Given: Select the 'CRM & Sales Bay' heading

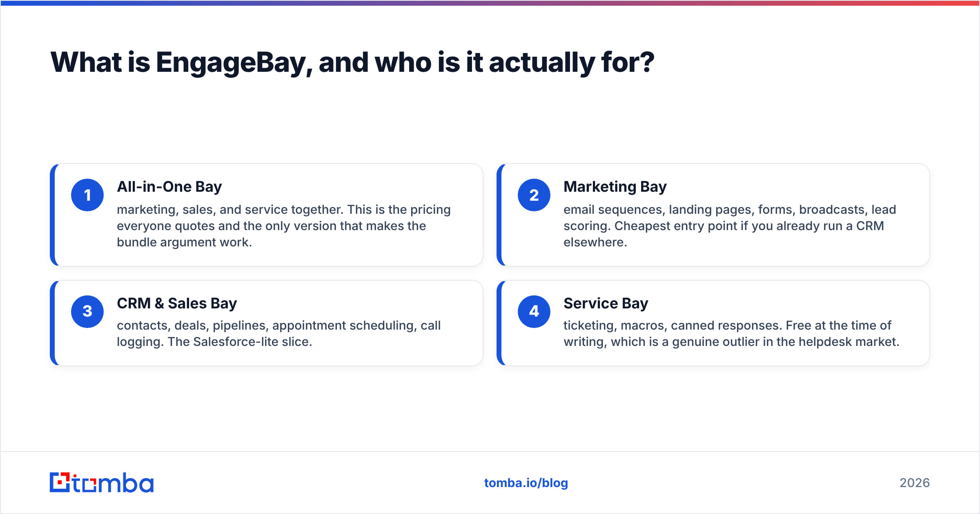Looking at the screenshot, I should tap(177, 304).
